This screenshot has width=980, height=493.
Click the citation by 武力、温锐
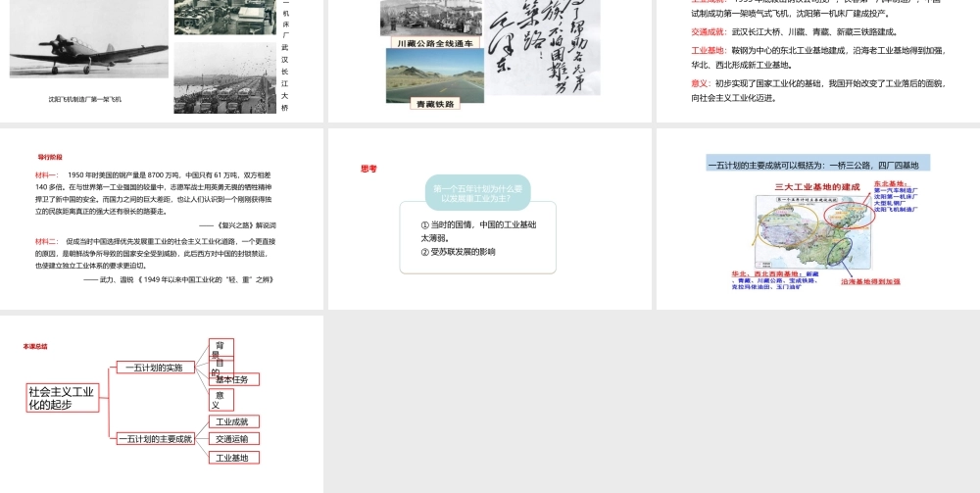pos(178,280)
